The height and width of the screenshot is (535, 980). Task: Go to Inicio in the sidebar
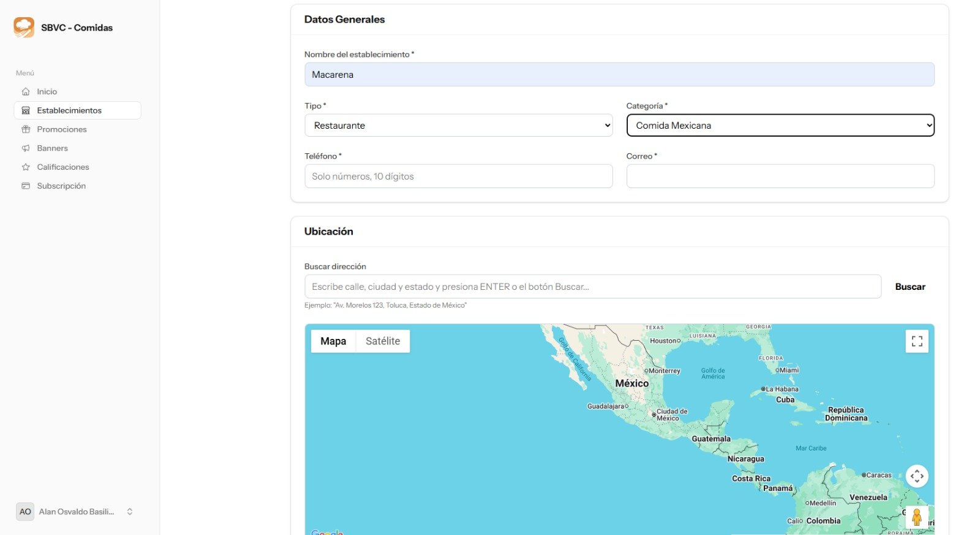(x=77, y=91)
